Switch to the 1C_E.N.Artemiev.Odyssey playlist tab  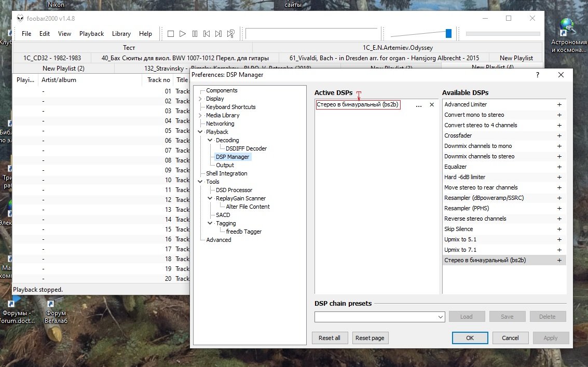(x=398, y=48)
